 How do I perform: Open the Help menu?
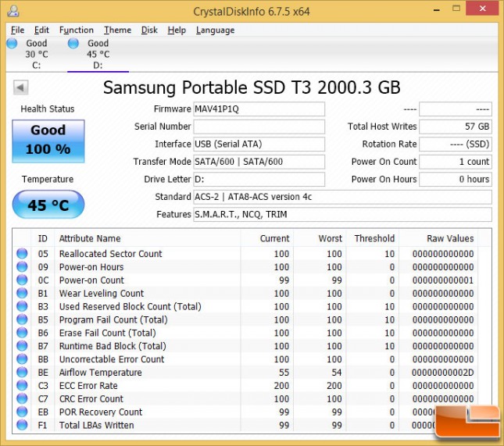click(x=177, y=30)
